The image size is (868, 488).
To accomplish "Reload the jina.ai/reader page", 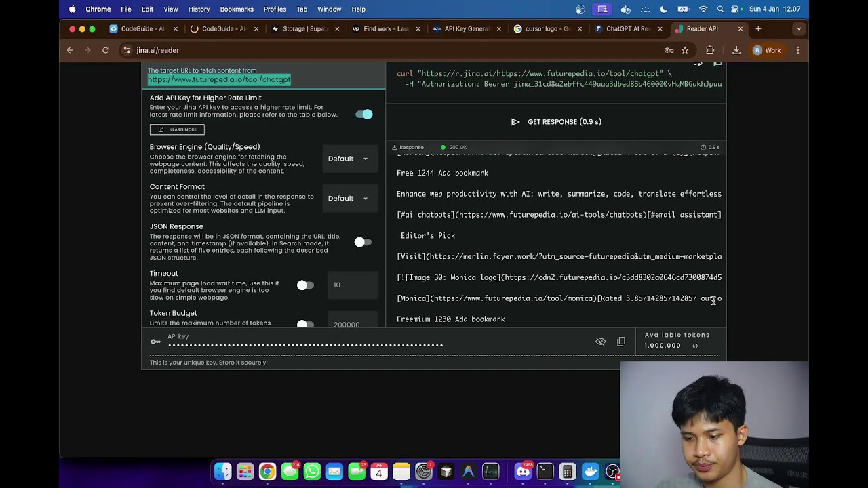I will click(105, 50).
